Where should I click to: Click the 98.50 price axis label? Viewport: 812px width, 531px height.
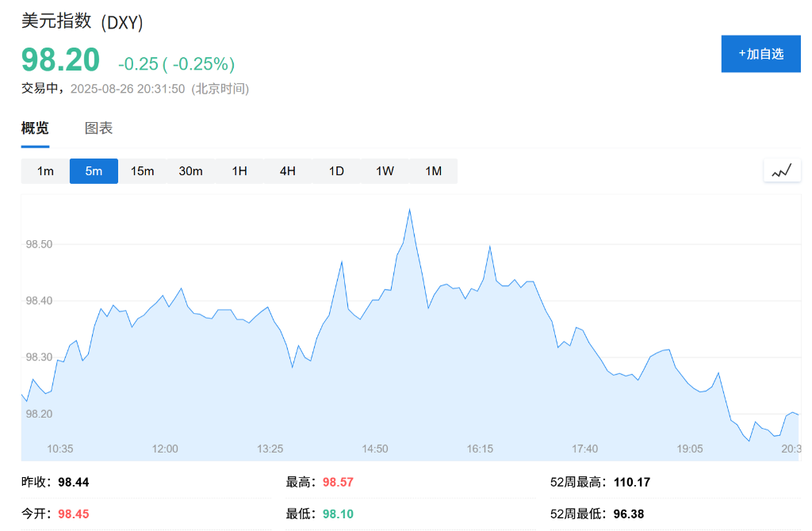(39, 244)
